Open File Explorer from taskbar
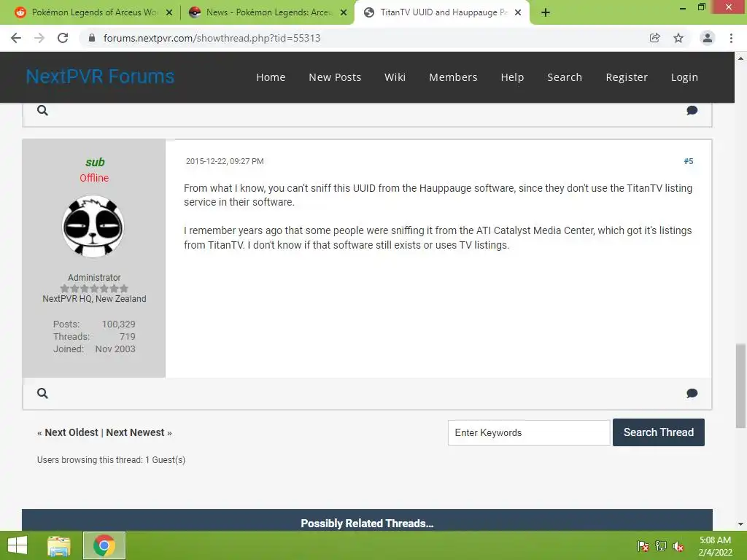Screen dimensions: 747x560 (59, 545)
